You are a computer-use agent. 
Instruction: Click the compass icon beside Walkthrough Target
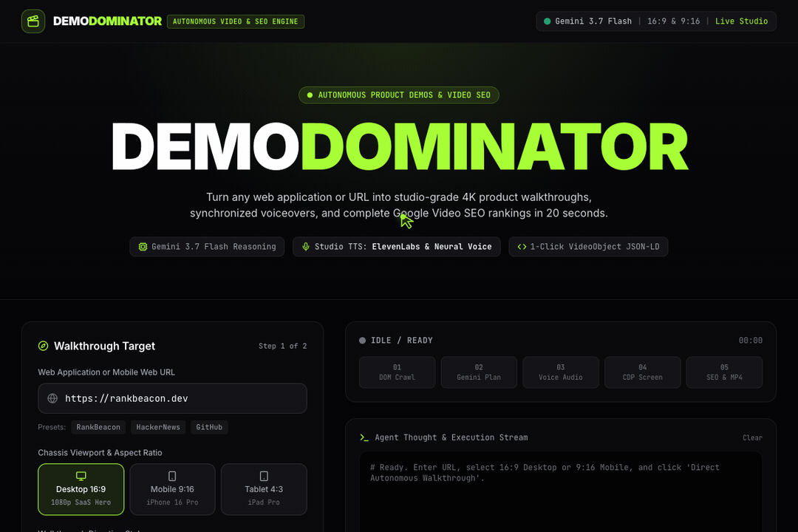click(x=44, y=346)
